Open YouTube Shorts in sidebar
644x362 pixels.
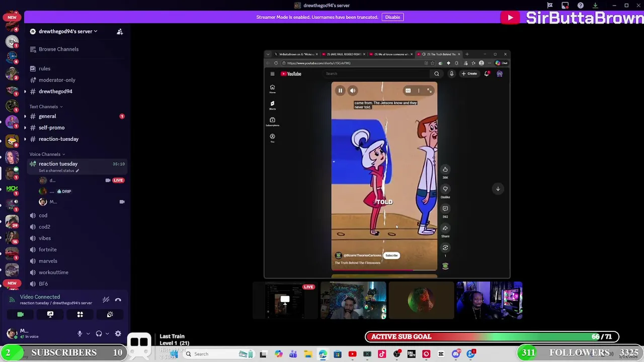272,105
